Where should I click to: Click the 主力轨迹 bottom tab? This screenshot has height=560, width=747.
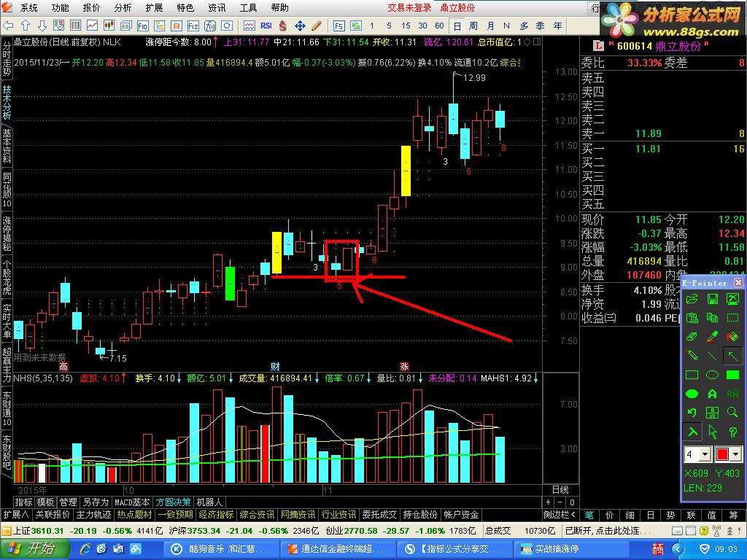tap(93, 514)
